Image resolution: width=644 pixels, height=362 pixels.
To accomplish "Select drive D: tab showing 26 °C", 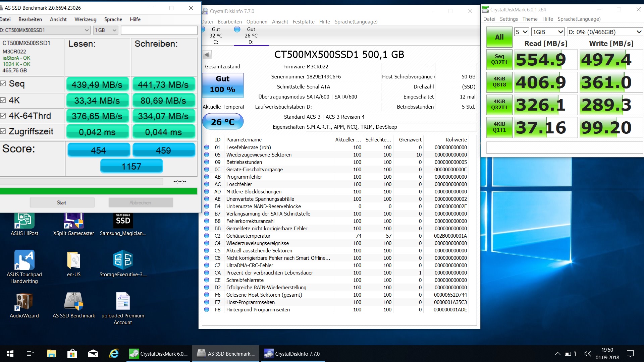I will tap(251, 36).
